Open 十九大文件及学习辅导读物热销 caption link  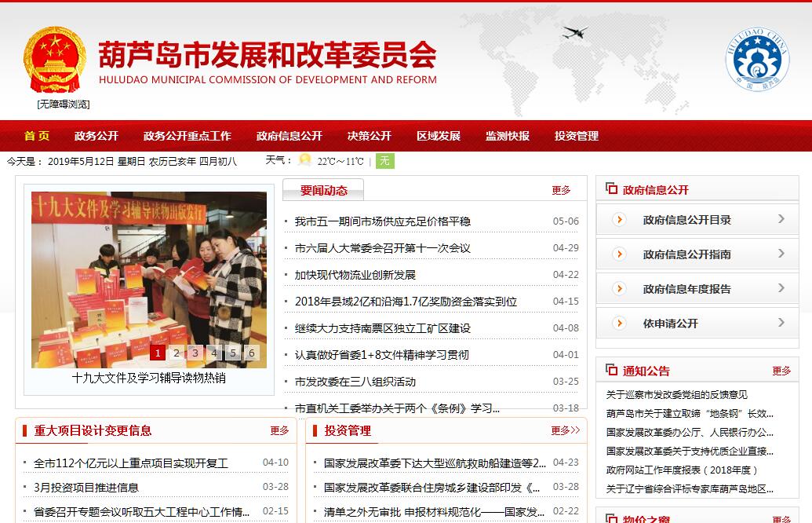coord(148,378)
